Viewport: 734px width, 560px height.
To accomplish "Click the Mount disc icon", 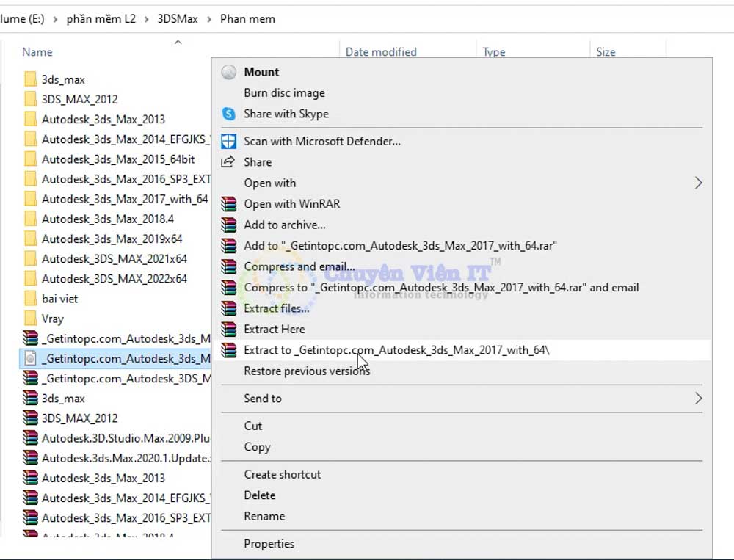I will [228, 72].
